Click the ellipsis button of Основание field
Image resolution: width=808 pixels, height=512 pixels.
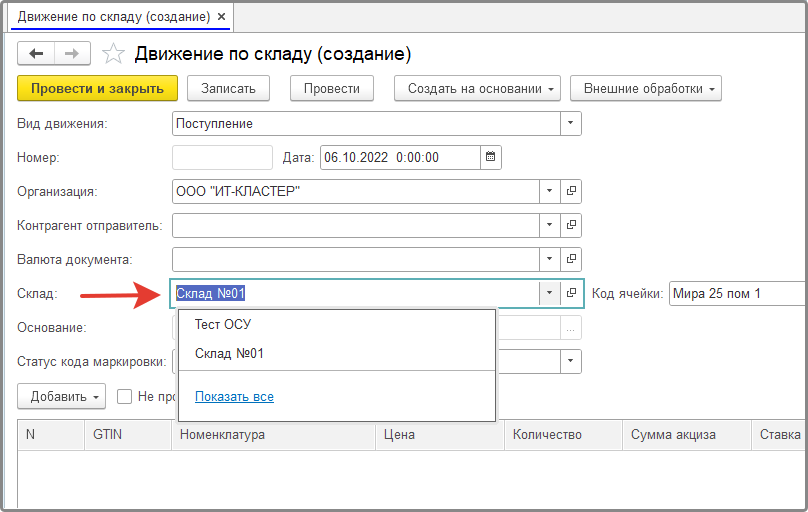[570, 328]
